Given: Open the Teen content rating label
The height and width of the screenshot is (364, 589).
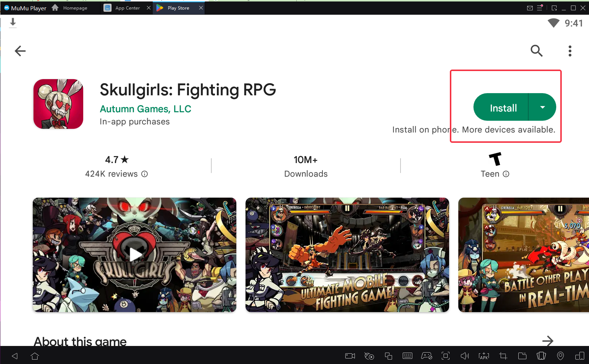Looking at the screenshot, I should coord(490,174).
